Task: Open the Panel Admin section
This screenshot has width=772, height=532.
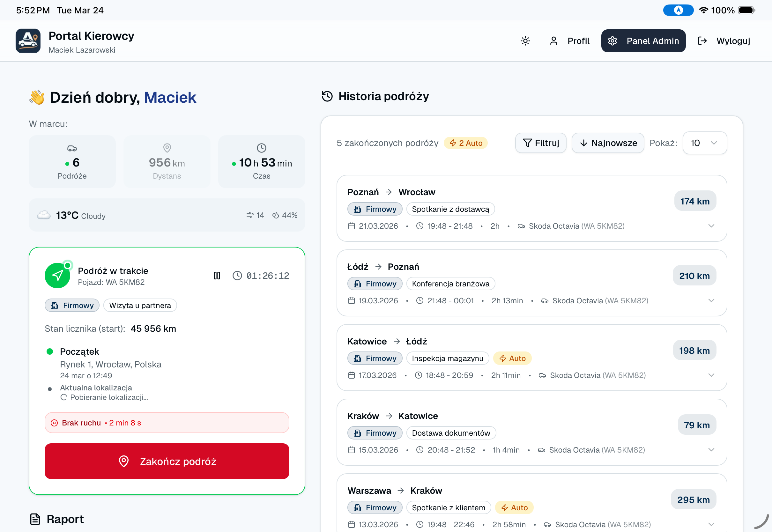Action: [x=643, y=41]
